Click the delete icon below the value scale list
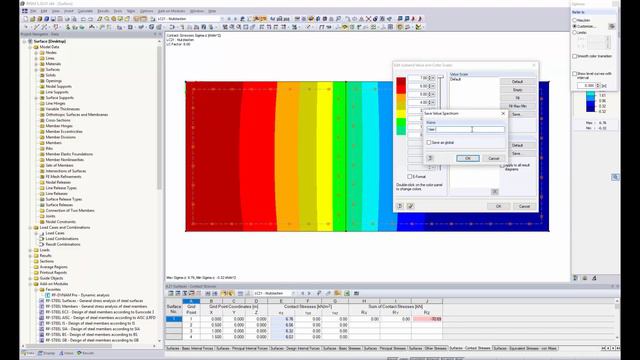 (x=494, y=191)
